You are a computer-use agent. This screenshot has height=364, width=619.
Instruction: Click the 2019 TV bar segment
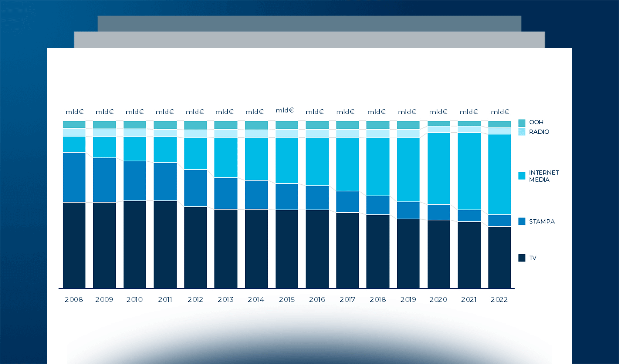click(408, 253)
